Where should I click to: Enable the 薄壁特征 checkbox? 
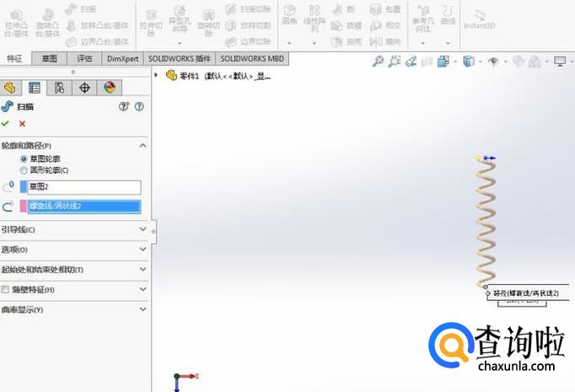pyautogui.click(x=5, y=289)
